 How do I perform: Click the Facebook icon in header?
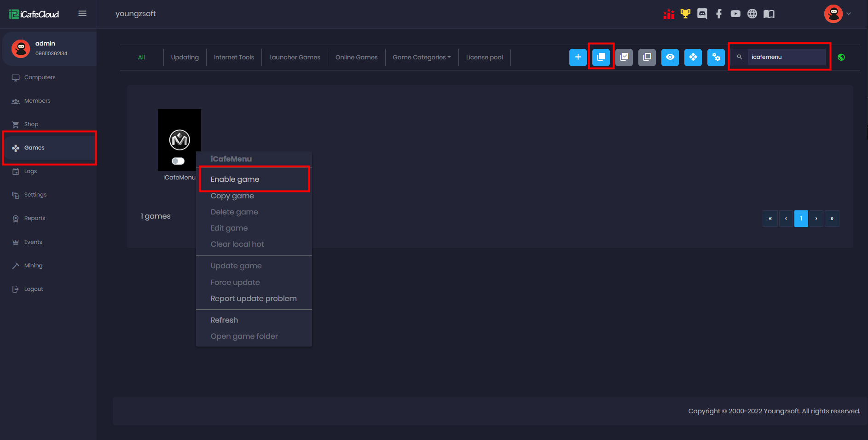pyautogui.click(x=719, y=14)
